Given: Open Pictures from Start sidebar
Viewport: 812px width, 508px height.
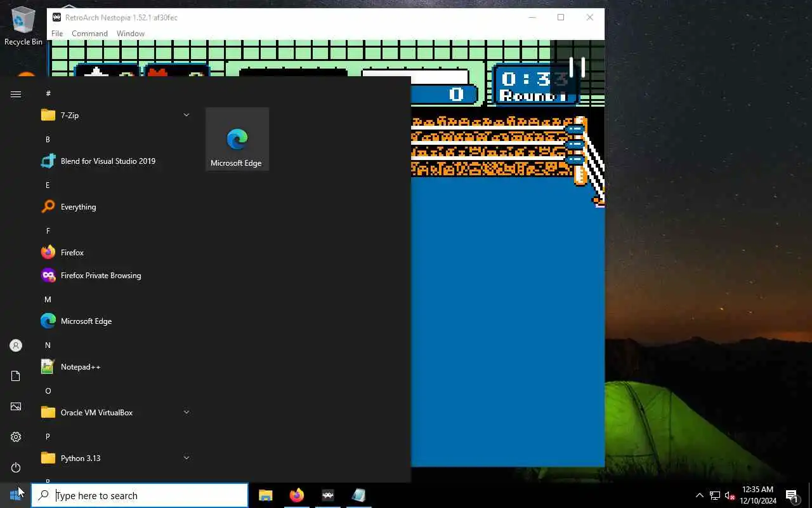Looking at the screenshot, I should click(x=16, y=406).
